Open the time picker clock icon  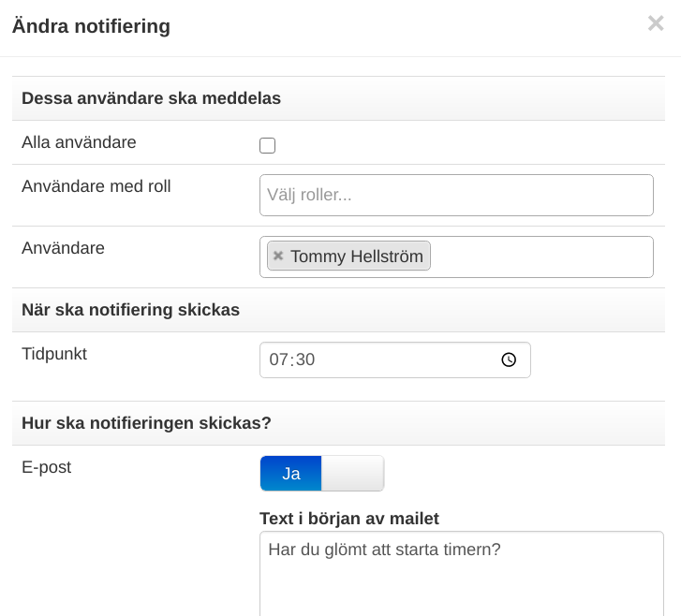(x=509, y=359)
